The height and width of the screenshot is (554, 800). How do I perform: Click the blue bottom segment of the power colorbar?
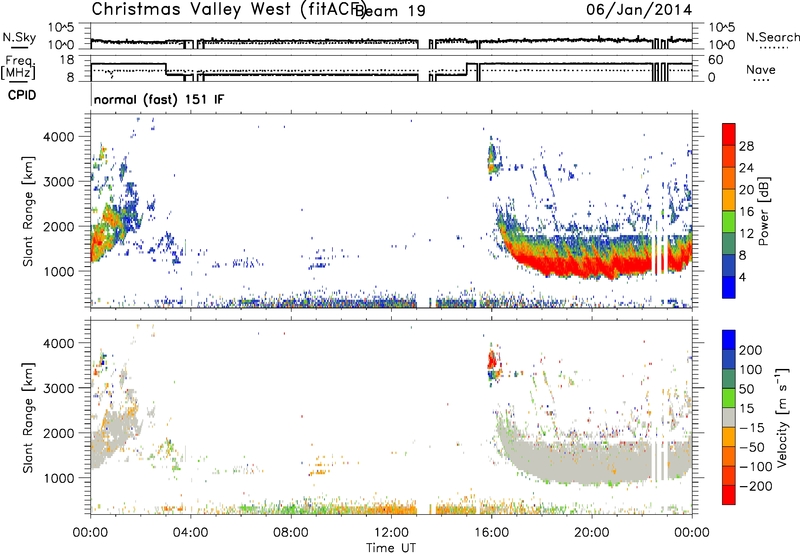[729, 287]
